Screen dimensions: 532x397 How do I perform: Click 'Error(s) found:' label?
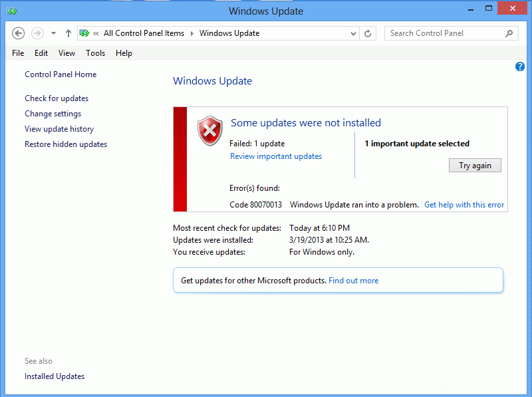tap(255, 188)
